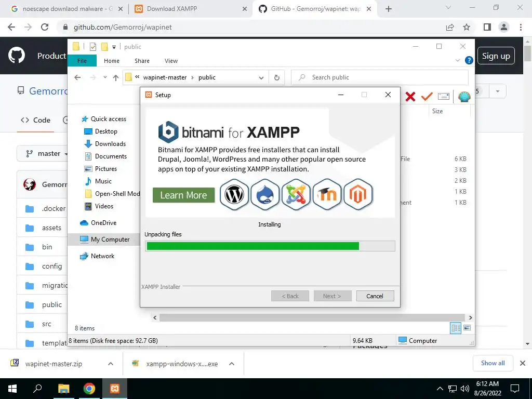Reload the GitHub page in Chrome
Viewport: 532px width, 399px height.
(x=45, y=27)
